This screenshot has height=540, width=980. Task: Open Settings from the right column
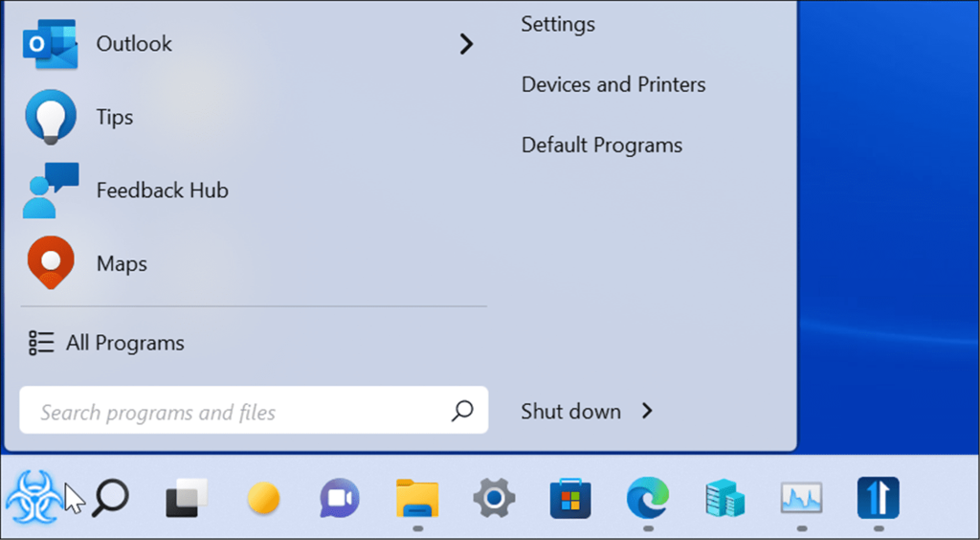(558, 24)
